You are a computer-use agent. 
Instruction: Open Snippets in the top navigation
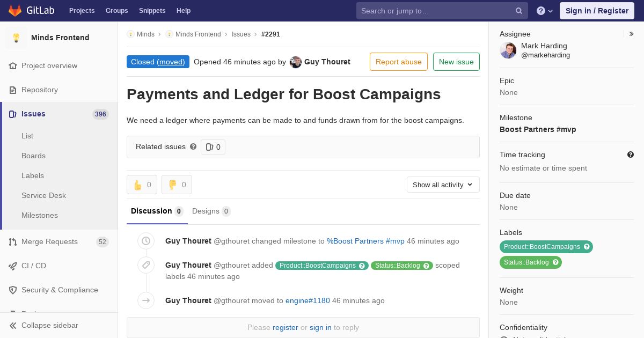(x=152, y=11)
